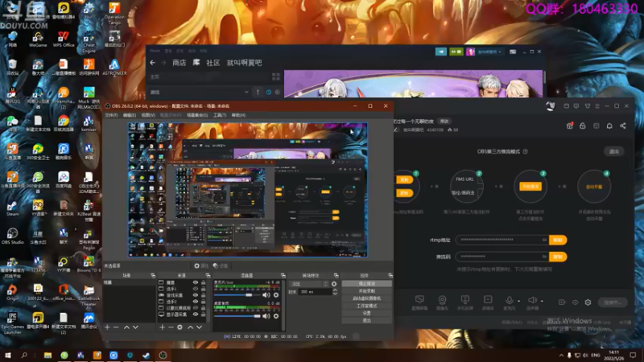Copy the rtmp地址 with its 复制 button
644x362 pixels.
click(558, 240)
